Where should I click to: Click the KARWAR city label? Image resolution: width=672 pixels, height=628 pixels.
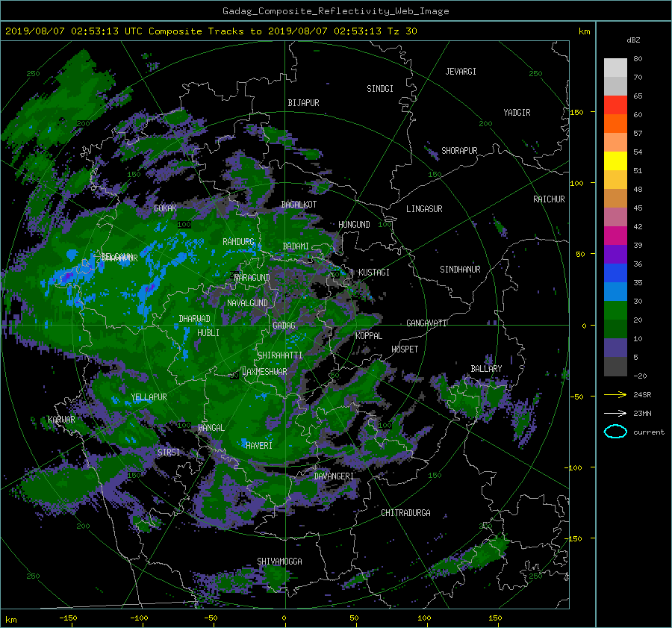click(61, 420)
